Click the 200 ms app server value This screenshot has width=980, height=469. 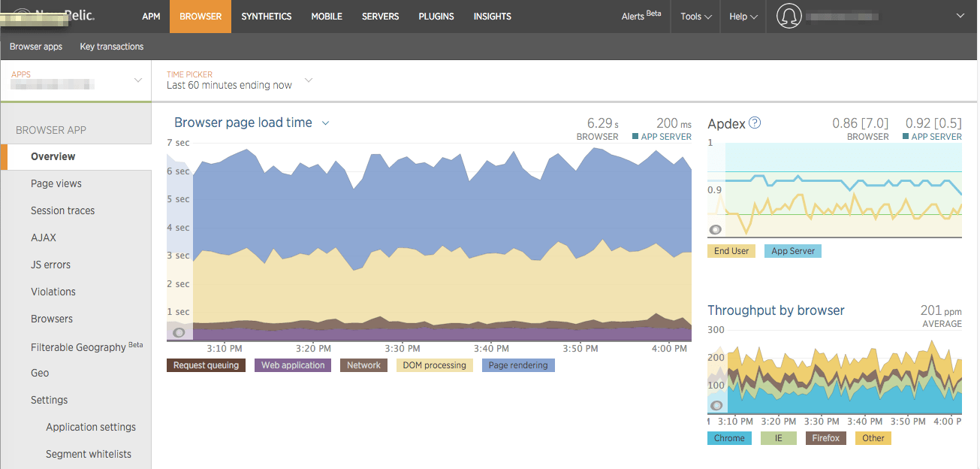coord(674,123)
